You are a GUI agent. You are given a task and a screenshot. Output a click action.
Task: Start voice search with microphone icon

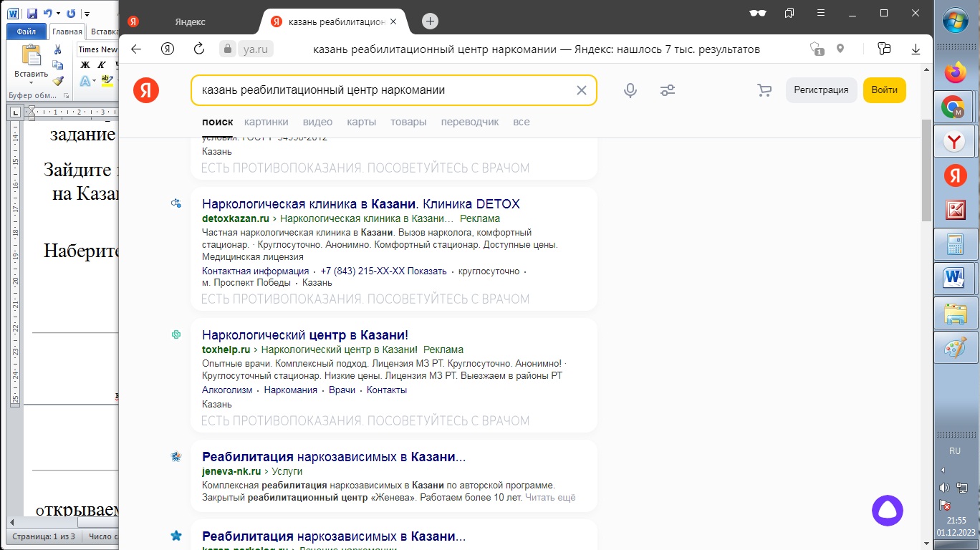tap(630, 90)
